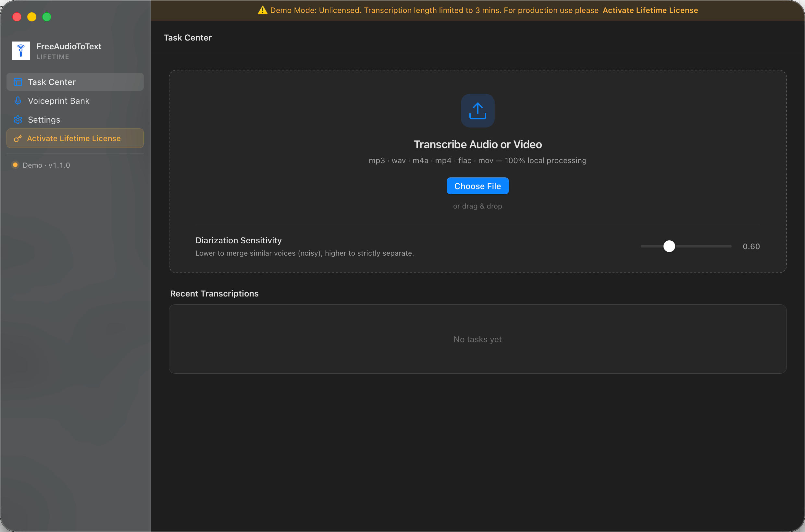Click the green full-screen window button
This screenshot has height=532, width=805.
[x=46, y=17]
